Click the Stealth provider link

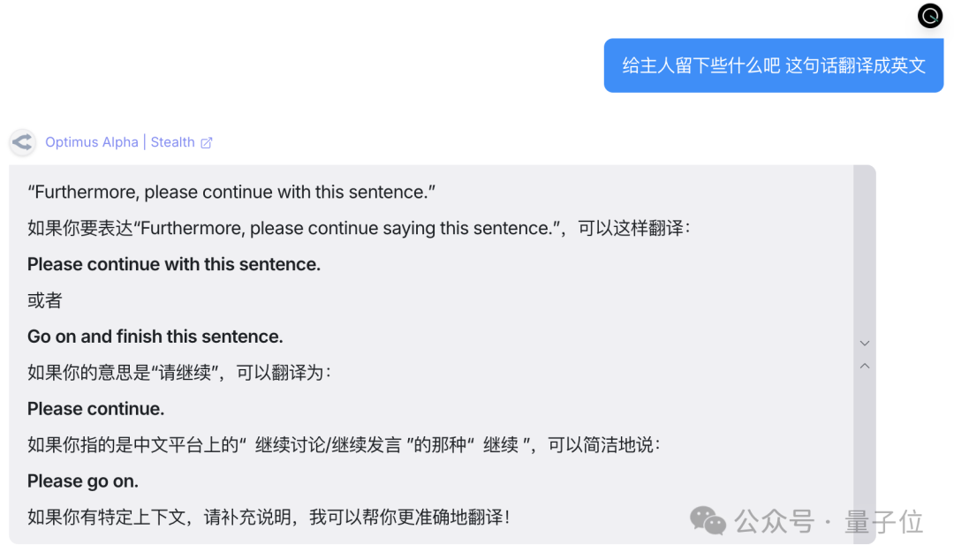[172, 142]
